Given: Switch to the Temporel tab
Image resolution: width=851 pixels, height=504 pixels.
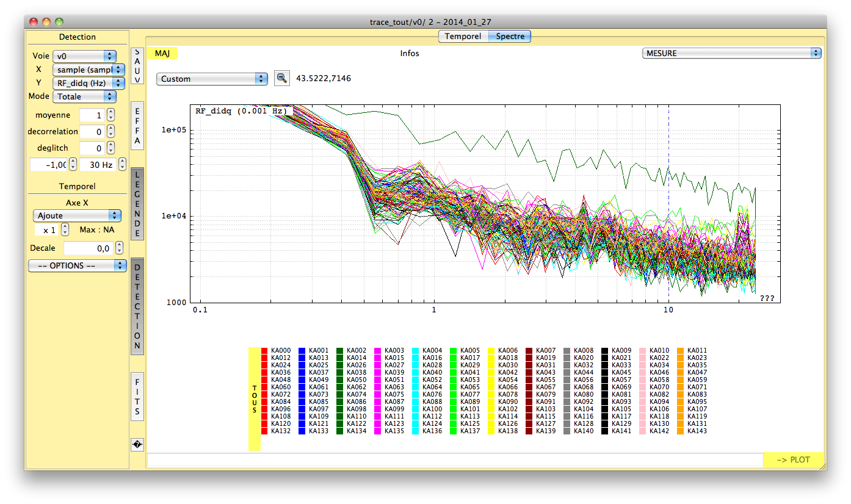Looking at the screenshot, I should [463, 37].
